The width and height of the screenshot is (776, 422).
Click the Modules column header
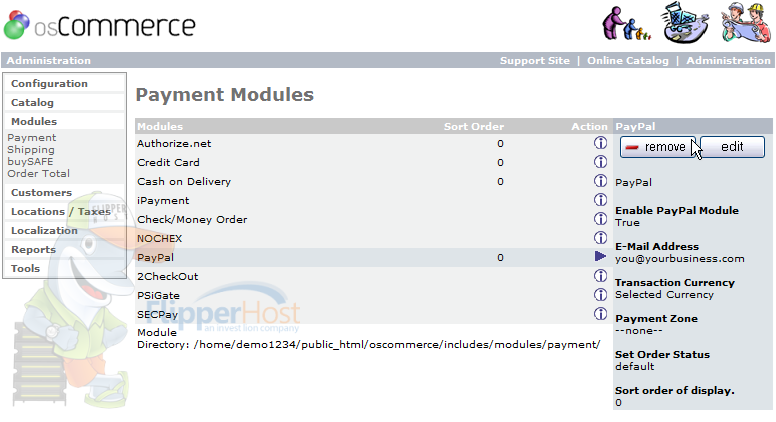pyautogui.click(x=160, y=126)
